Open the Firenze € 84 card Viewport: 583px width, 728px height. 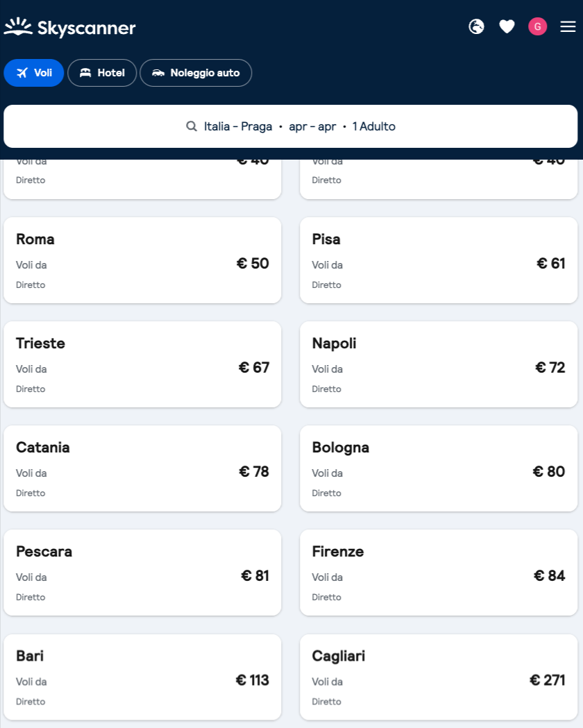point(439,573)
